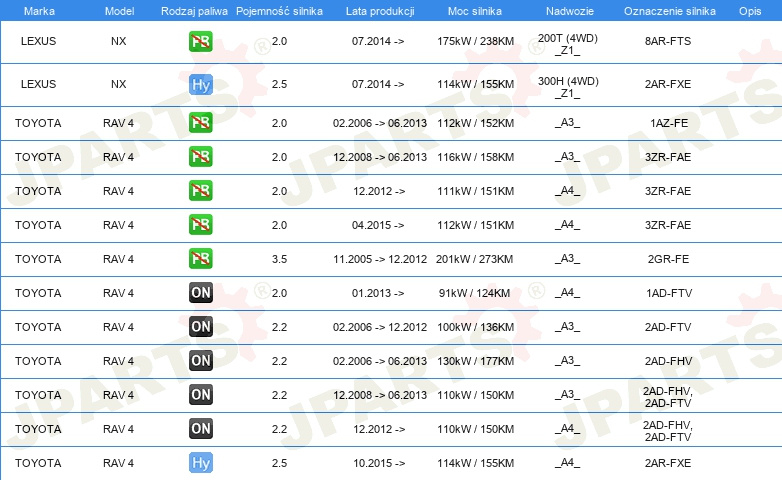Click diesel ON icon in the 100kW / 136KM row
The image size is (782, 480).
coord(200,327)
